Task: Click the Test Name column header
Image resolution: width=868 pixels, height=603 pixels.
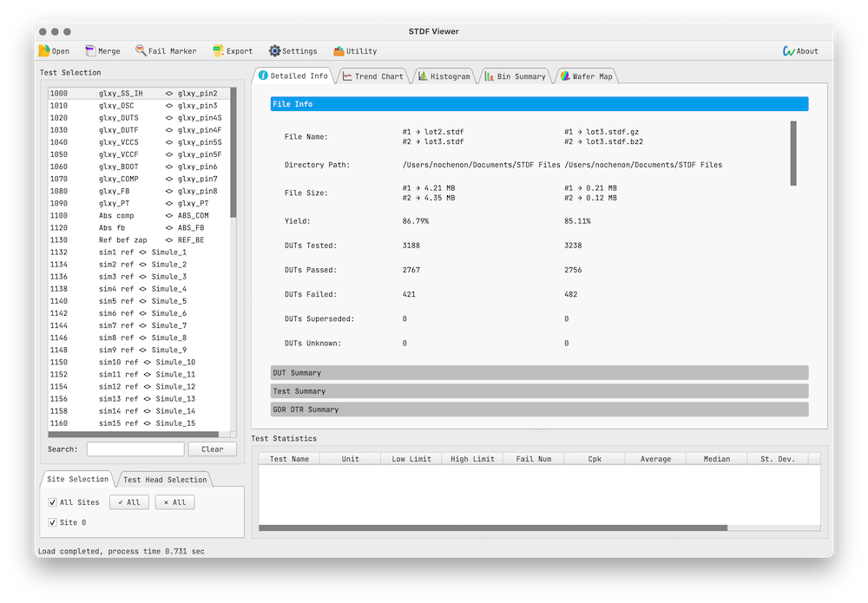Action: click(289, 459)
